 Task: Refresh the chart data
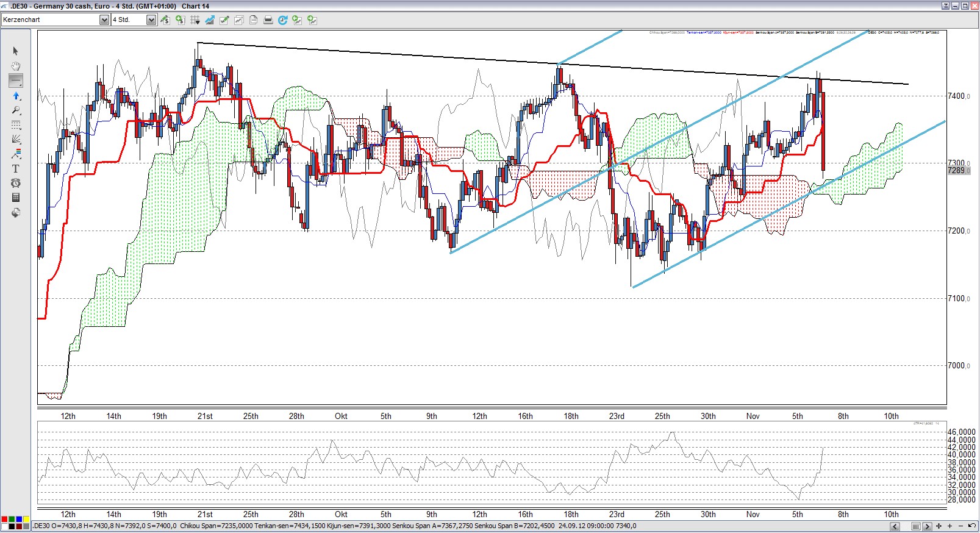coord(282,20)
